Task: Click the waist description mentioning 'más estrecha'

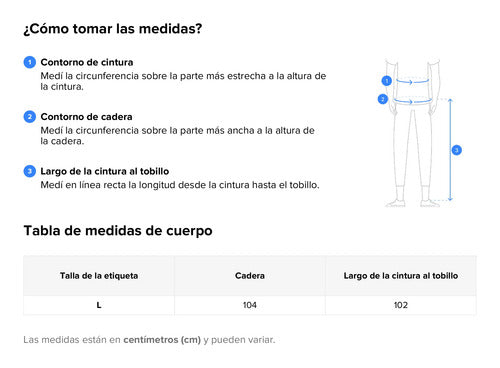Action: tap(183, 81)
